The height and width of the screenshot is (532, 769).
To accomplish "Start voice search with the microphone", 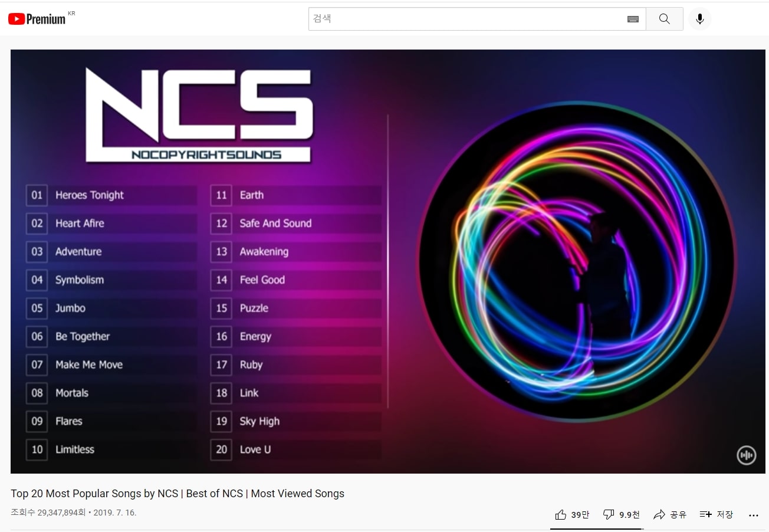I will point(700,19).
